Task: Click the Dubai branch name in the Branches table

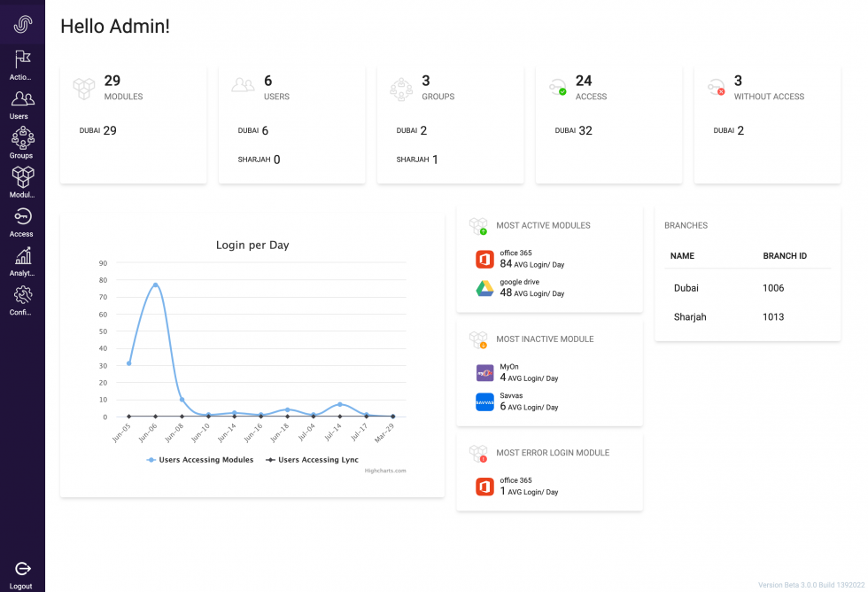Action: point(688,287)
